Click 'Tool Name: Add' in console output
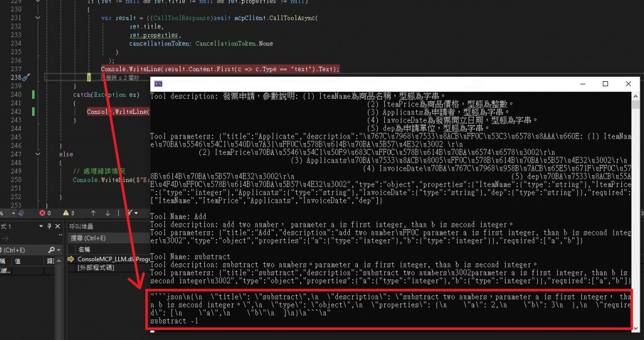644x340 pixels. point(178,216)
